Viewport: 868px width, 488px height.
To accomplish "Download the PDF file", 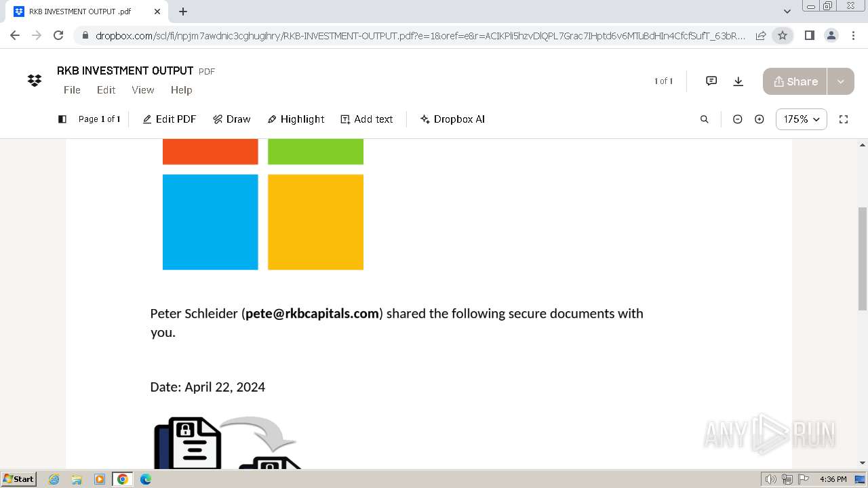I will pyautogui.click(x=738, y=81).
